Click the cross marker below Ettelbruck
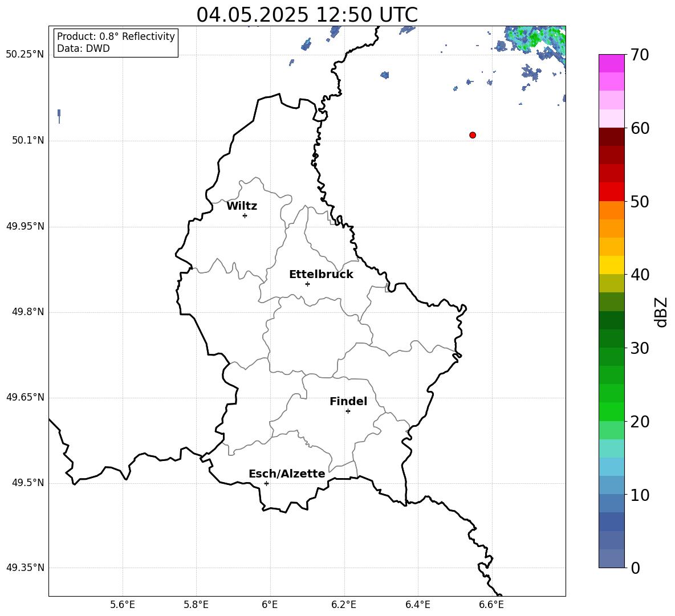 (307, 284)
